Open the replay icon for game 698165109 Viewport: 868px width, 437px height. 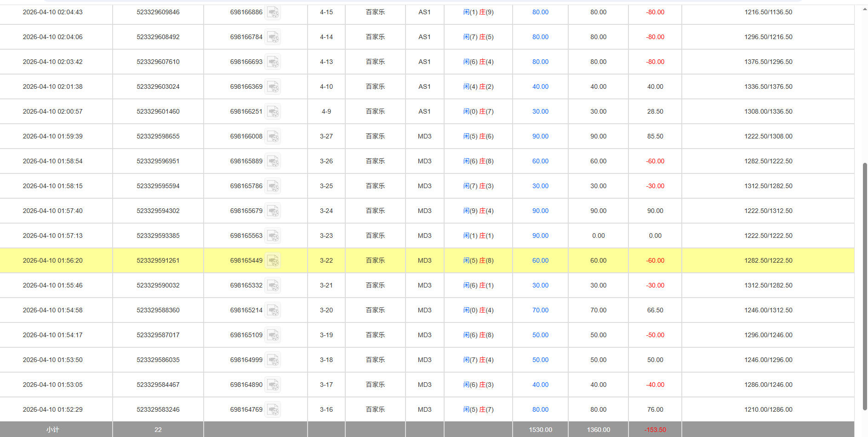[273, 335]
